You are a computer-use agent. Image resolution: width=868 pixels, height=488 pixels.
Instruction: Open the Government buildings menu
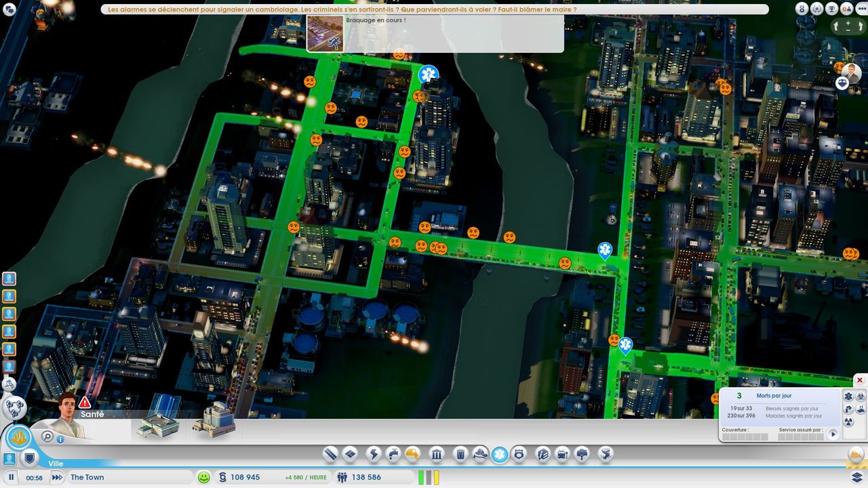(437, 454)
